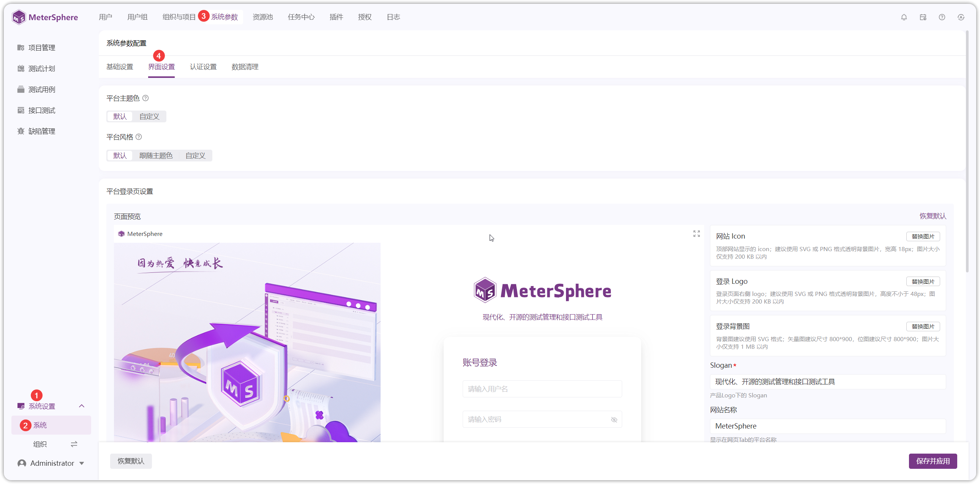Click the page vertical scrollbar
The height and width of the screenshot is (484, 980).
coord(967,152)
